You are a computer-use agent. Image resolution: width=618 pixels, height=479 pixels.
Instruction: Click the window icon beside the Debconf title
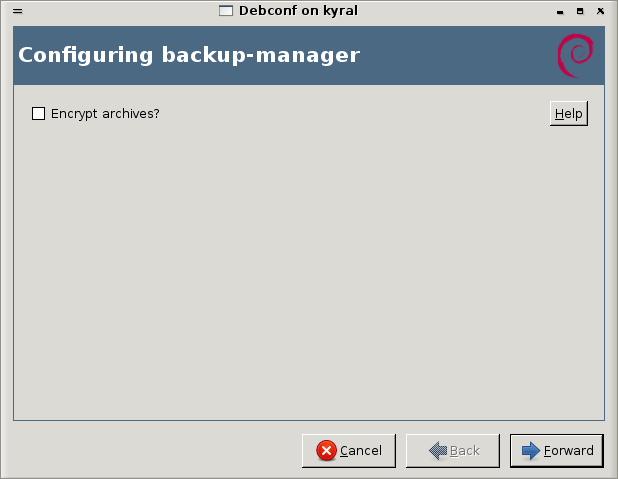coord(225,11)
